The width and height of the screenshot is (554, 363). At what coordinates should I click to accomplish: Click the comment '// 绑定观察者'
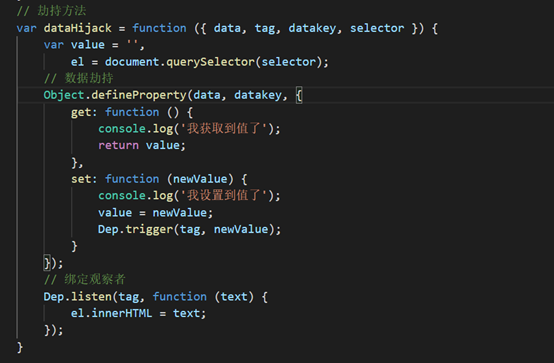pyautogui.click(x=84, y=279)
